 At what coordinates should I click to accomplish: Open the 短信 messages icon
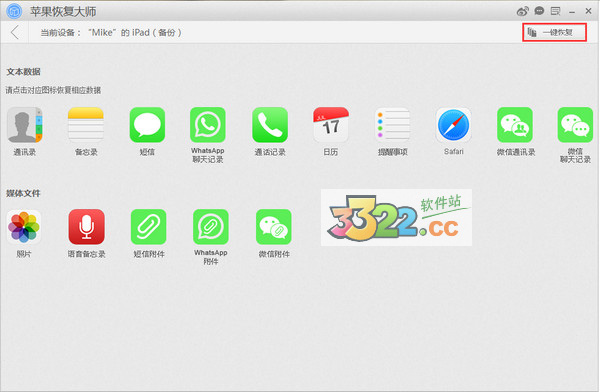click(x=147, y=125)
